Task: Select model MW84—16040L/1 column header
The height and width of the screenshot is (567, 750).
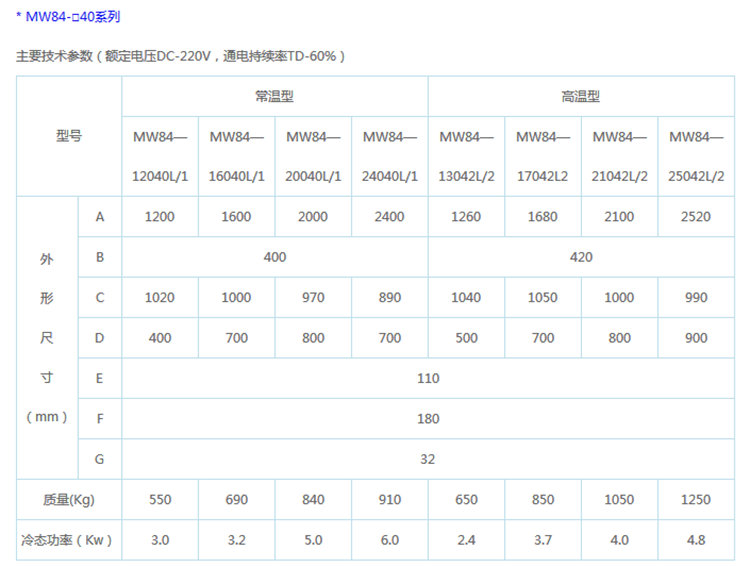Action: click(237, 156)
